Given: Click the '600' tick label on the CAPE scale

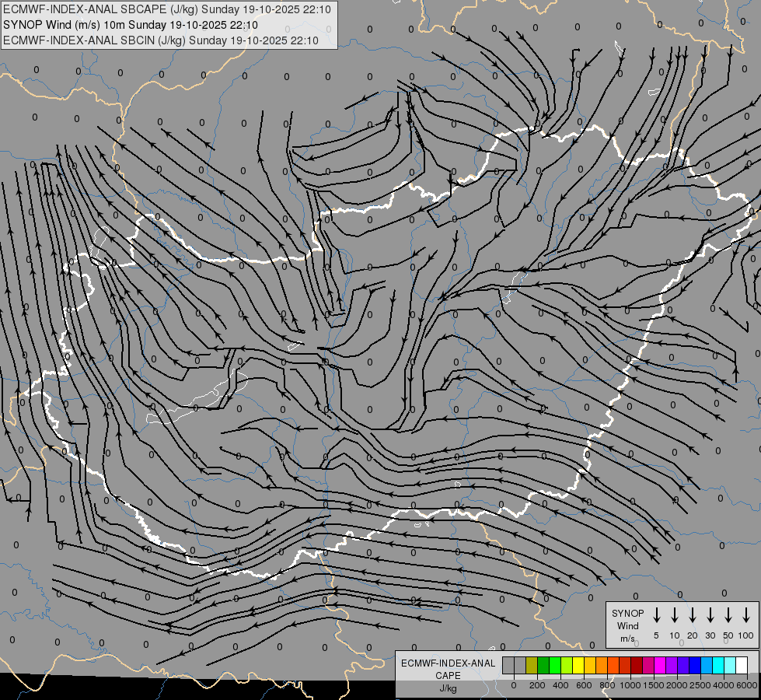Looking at the screenshot, I should click(x=584, y=685).
